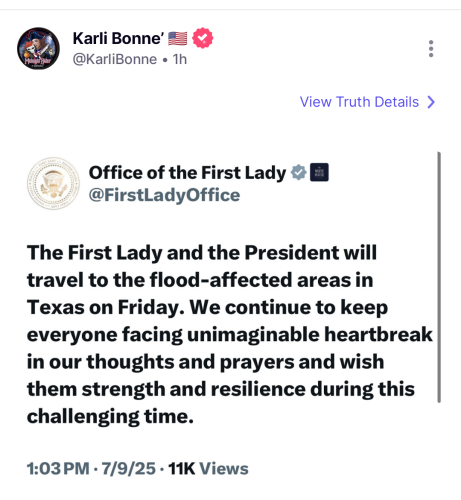Click the words challenging time in the quote

point(110,417)
